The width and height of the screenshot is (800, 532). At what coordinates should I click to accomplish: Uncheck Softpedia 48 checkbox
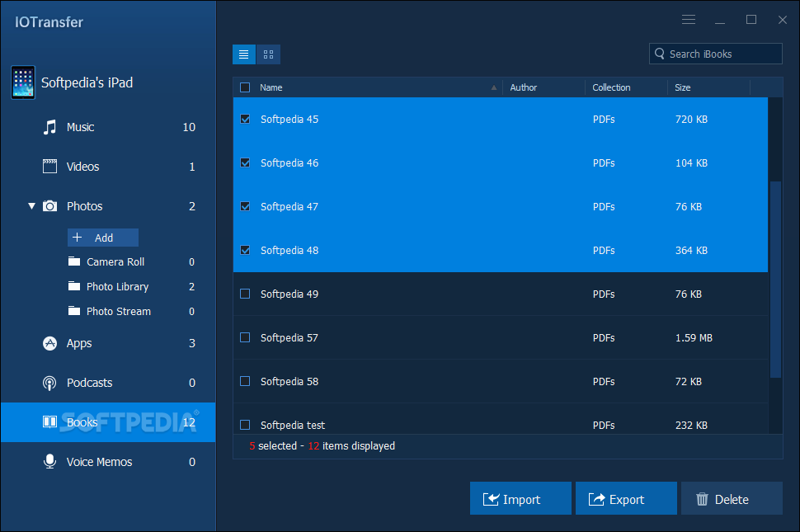point(245,251)
